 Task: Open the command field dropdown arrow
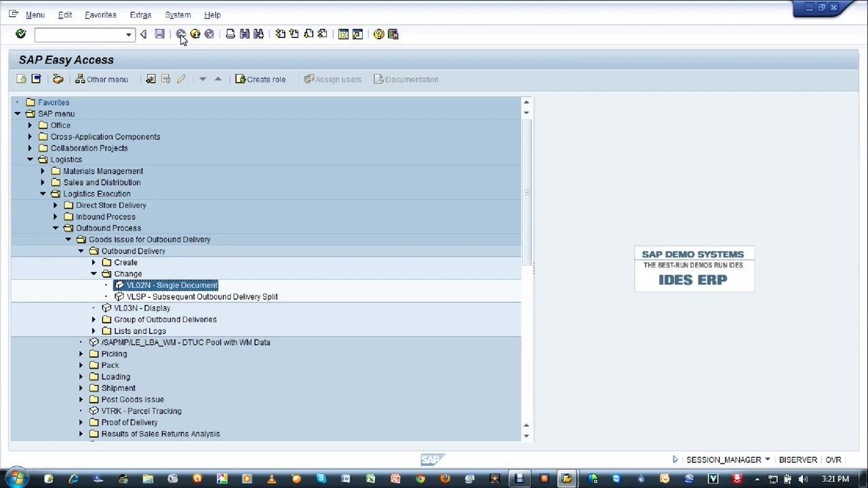click(128, 35)
